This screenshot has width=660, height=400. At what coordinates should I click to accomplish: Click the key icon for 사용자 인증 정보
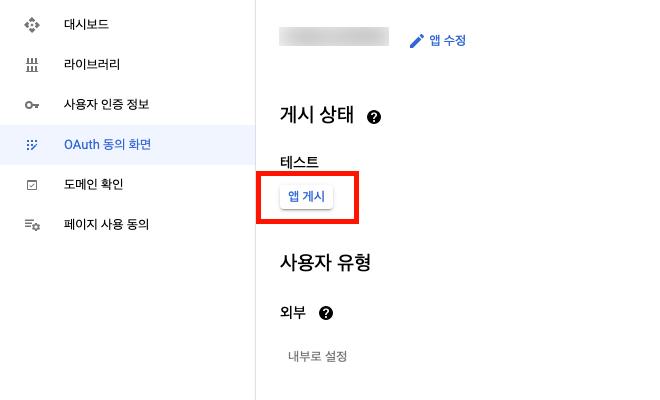pos(31,104)
